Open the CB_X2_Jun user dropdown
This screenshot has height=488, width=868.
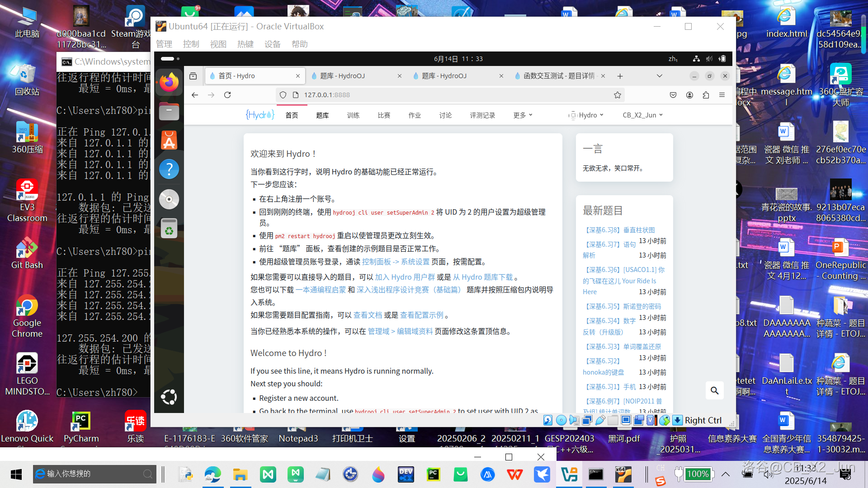pos(642,115)
